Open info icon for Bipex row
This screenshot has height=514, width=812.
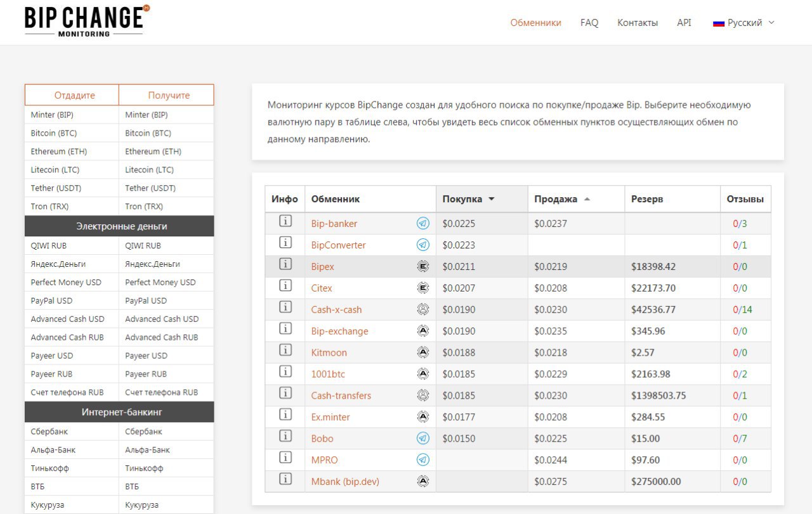click(285, 264)
